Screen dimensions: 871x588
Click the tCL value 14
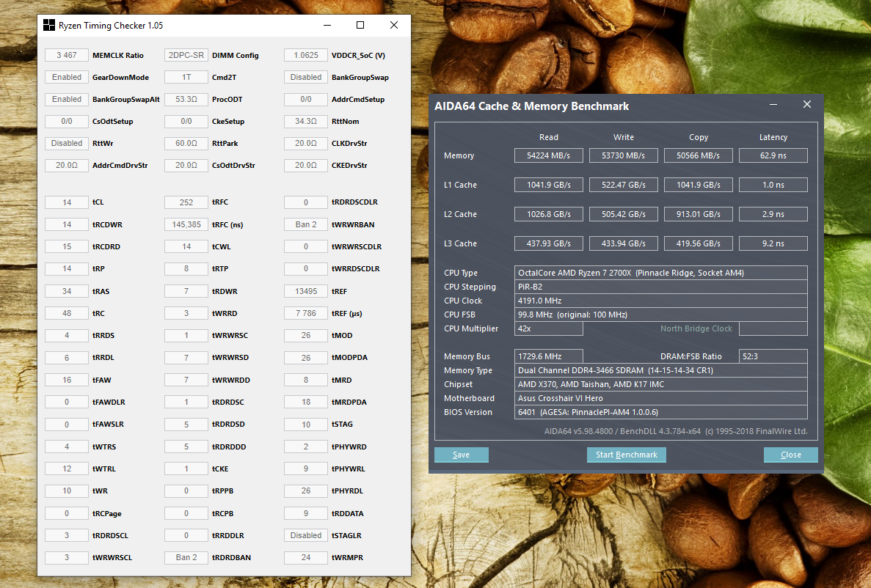click(x=67, y=202)
